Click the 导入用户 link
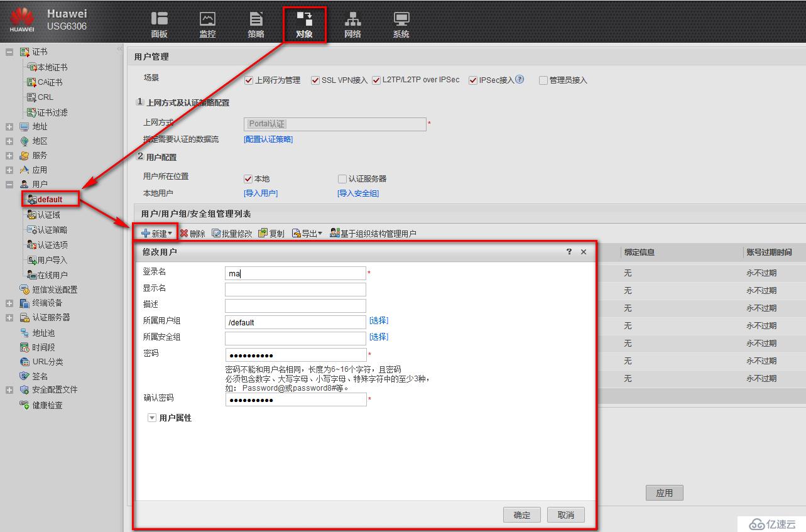 tap(261, 193)
